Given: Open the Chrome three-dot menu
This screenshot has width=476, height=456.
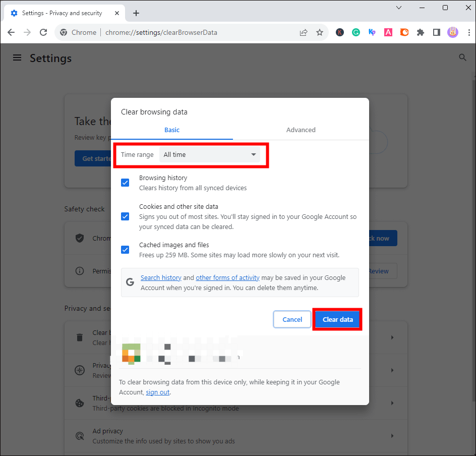Looking at the screenshot, I should coord(469,32).
